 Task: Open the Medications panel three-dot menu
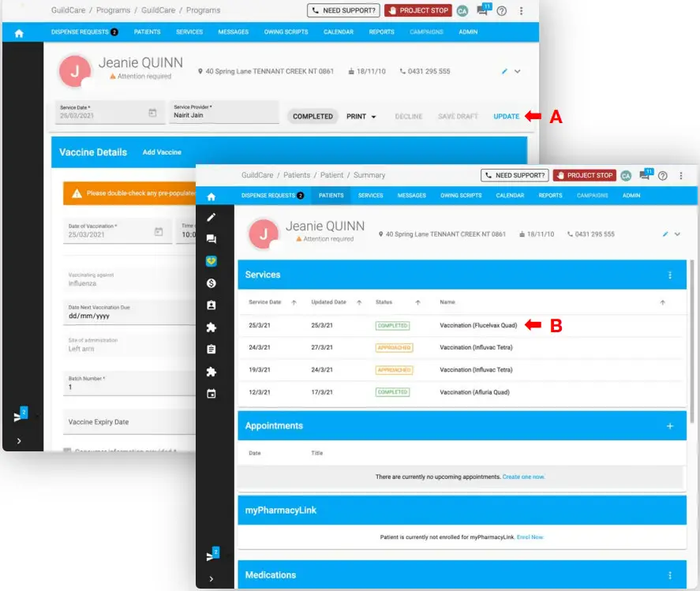tap(670, 575)
